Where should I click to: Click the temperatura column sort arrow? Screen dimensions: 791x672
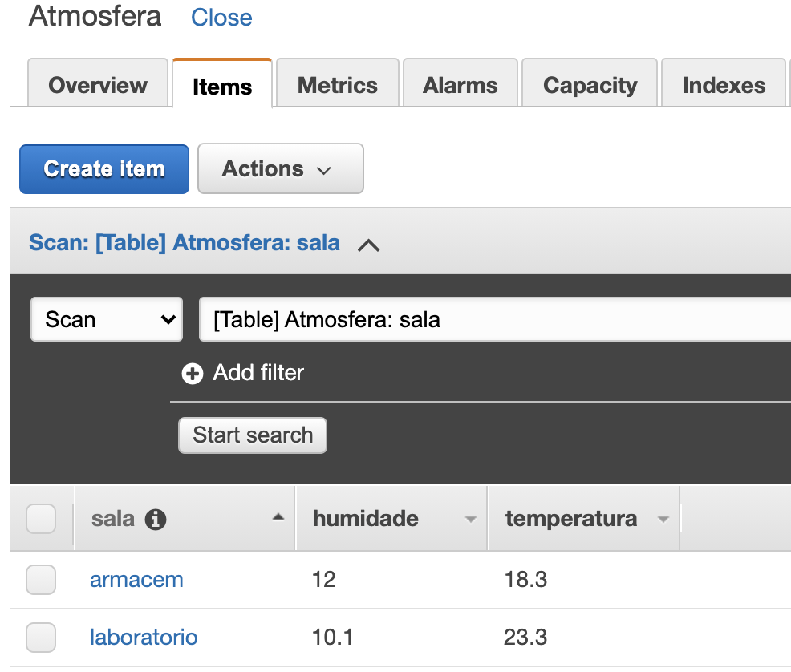(663, 520)
